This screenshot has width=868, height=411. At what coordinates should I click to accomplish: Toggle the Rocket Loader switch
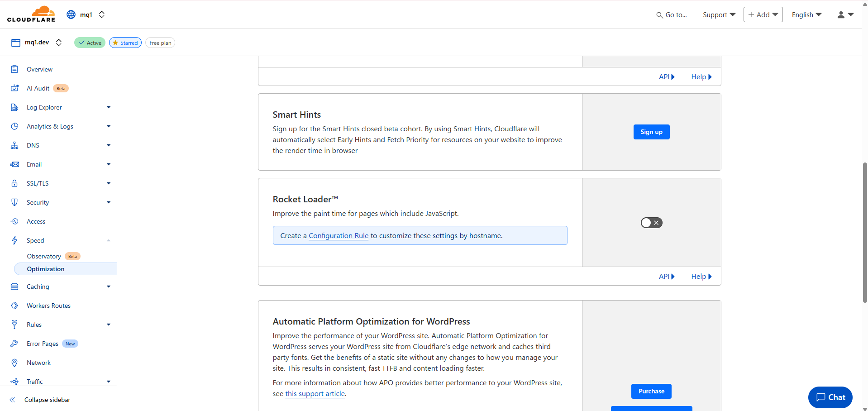[x=651, y=223]
